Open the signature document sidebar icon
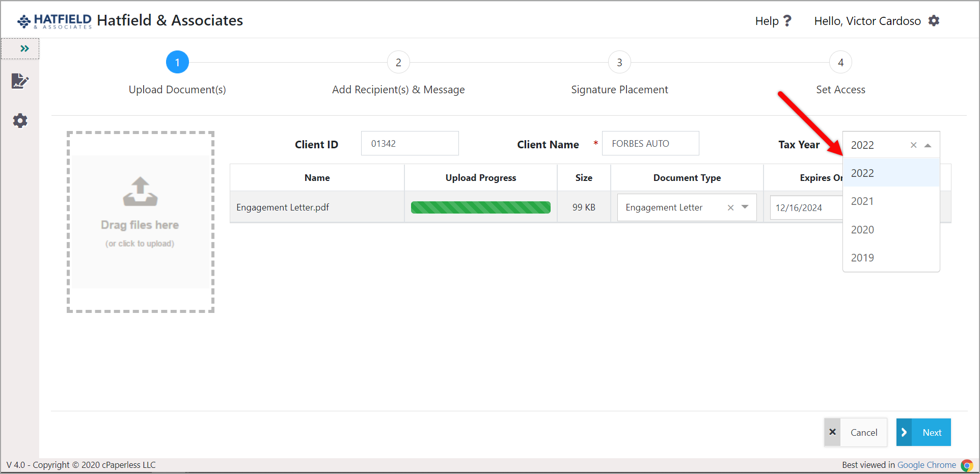The image size is (980, 474). [20, 81]
